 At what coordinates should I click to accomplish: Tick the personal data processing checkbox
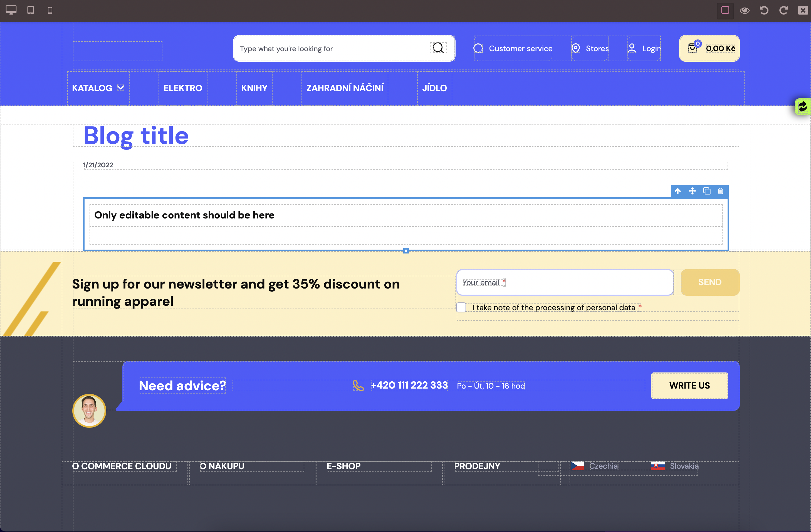[x=461, y=307]
